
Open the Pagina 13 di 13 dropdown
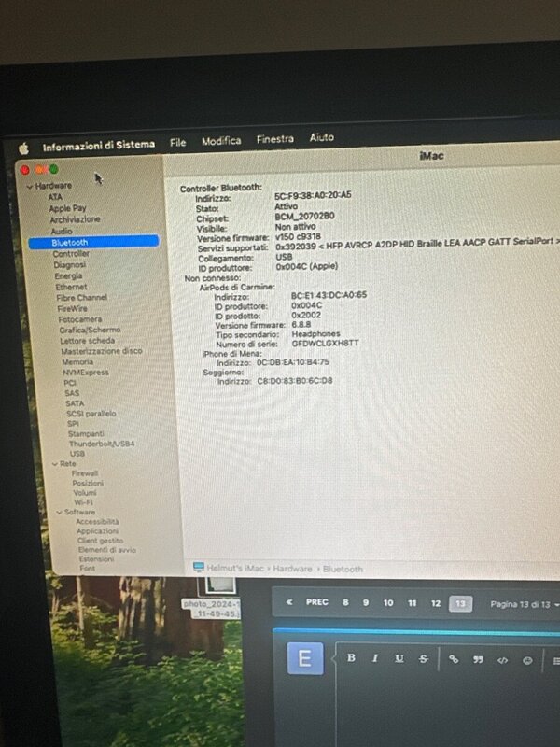[x=525, y=604]
